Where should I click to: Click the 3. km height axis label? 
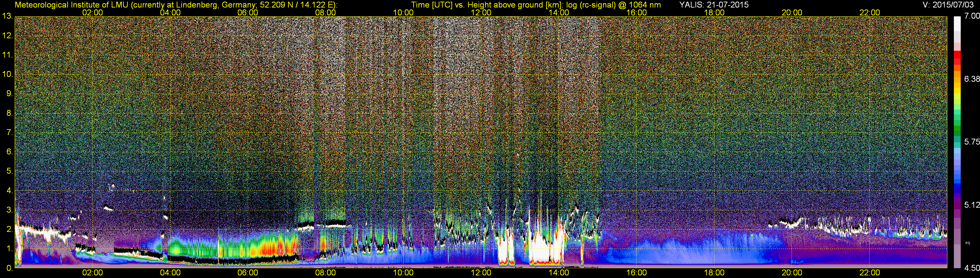pyautogui.click(x=9, y=210)
